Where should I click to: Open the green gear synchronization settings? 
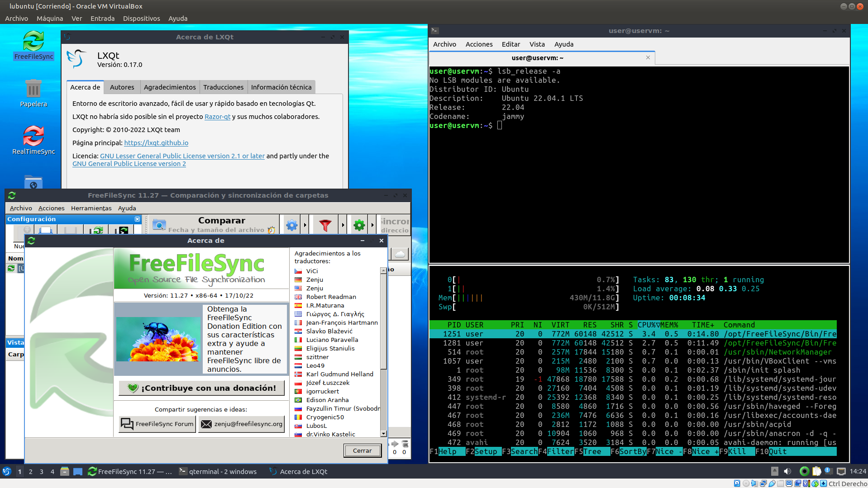click(x=359, y=225)
